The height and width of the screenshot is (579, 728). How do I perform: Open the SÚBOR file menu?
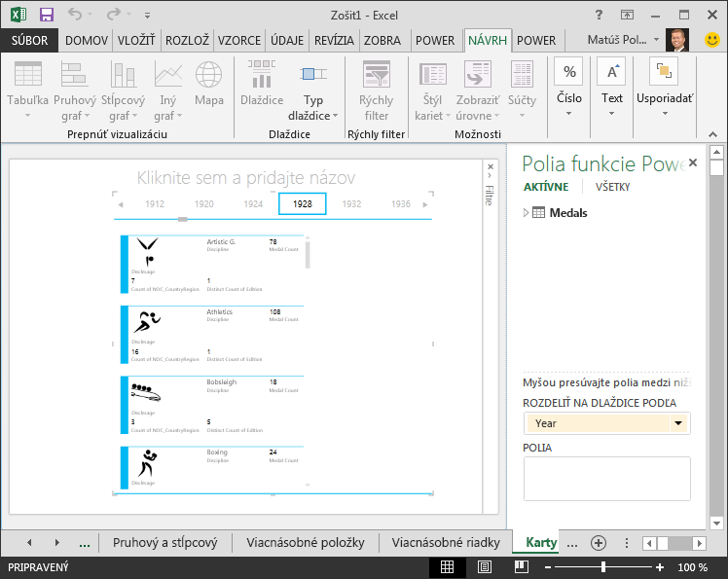pyautogui.click(x=29, y=41)
